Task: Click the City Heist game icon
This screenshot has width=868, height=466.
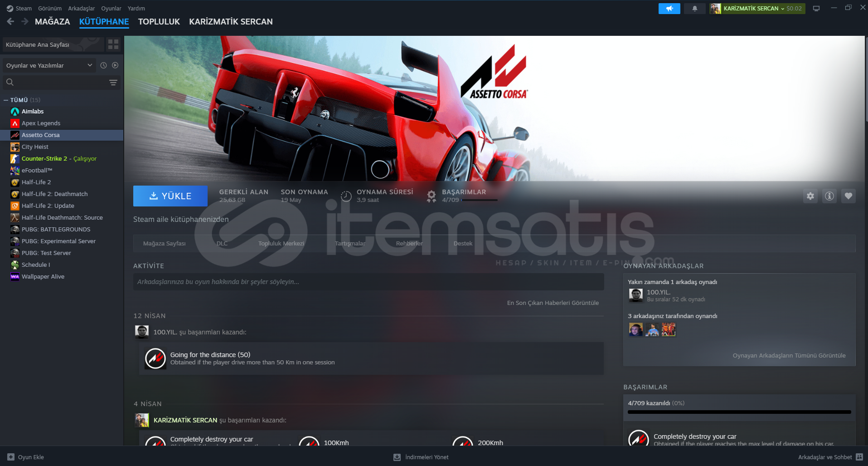Action: pos(15,147)
